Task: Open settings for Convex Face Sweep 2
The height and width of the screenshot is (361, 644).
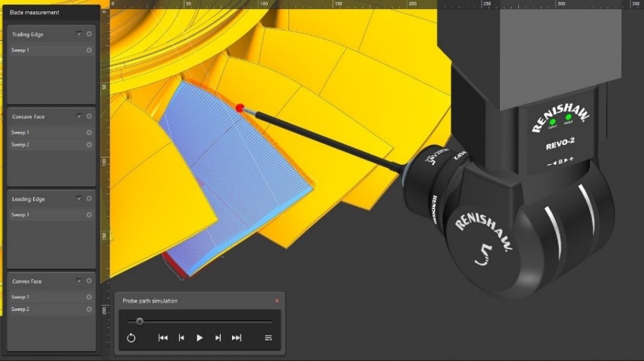Action: point(89,309)
